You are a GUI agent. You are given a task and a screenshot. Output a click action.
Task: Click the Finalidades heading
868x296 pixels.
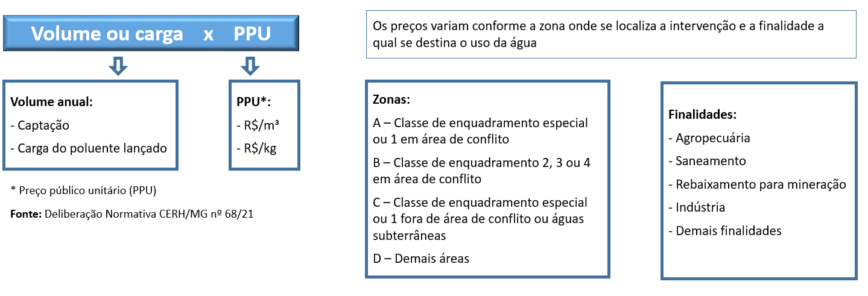tap(703, 114)
